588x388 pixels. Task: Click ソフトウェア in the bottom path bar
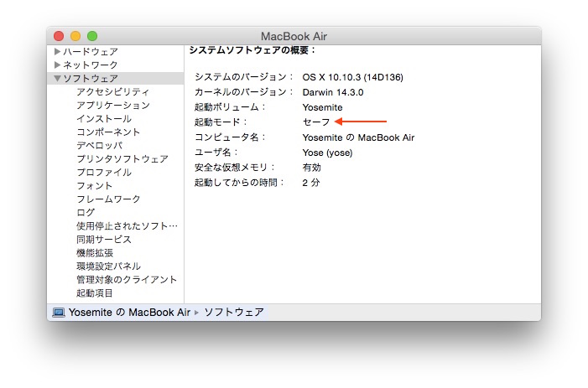234,313
